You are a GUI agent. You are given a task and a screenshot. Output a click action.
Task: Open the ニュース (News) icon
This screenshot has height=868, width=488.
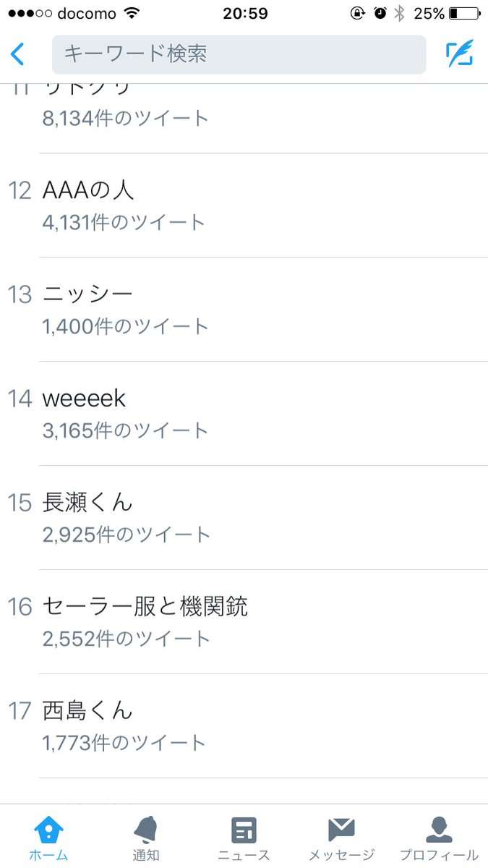coord(244,828)
